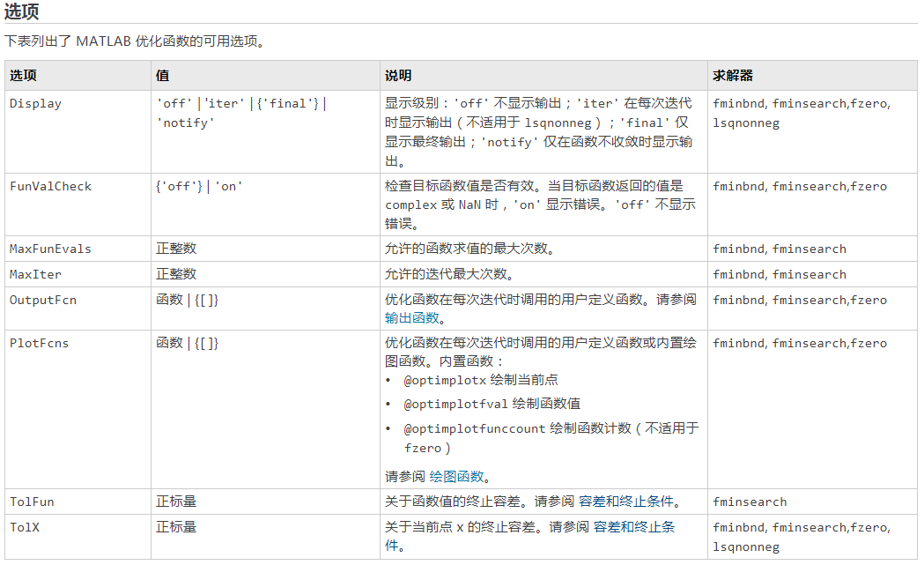Follow the 绘图函数 link in PlotFcns row
The image size is (924, 565).
[x=457, y=476]
